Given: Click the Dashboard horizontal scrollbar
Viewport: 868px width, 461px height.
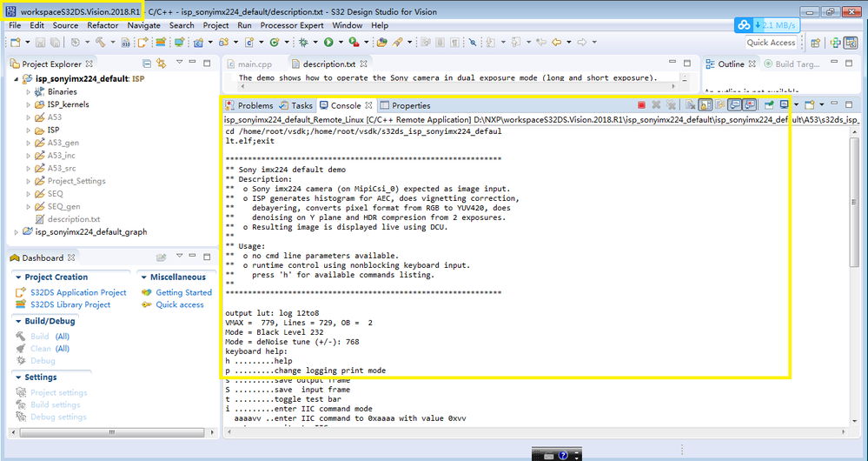Looking at the screenshot, I should point(114,431).
